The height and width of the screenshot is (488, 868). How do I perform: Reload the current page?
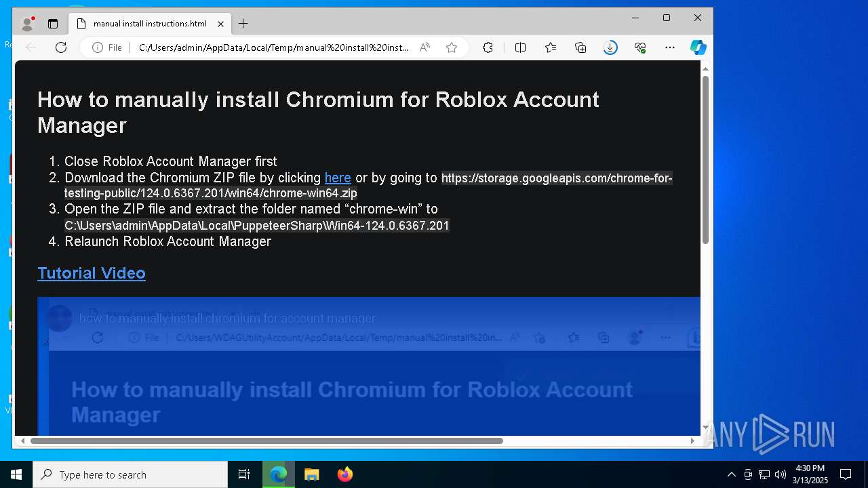(x=61, y=47)
